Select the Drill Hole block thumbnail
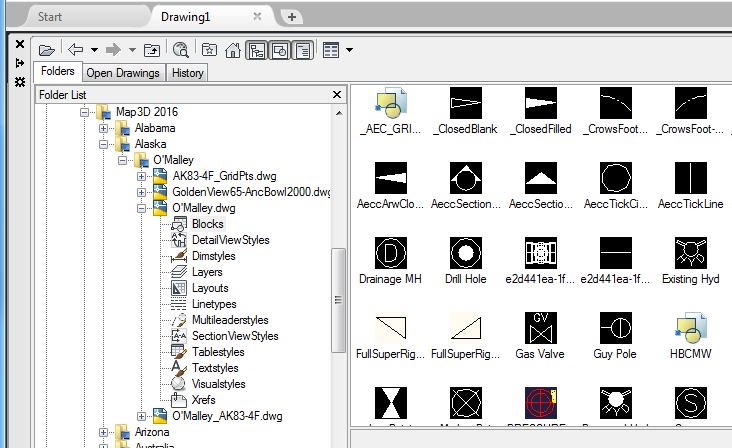The height and width of the screenshot is (448, 732). tap(465, 253)
